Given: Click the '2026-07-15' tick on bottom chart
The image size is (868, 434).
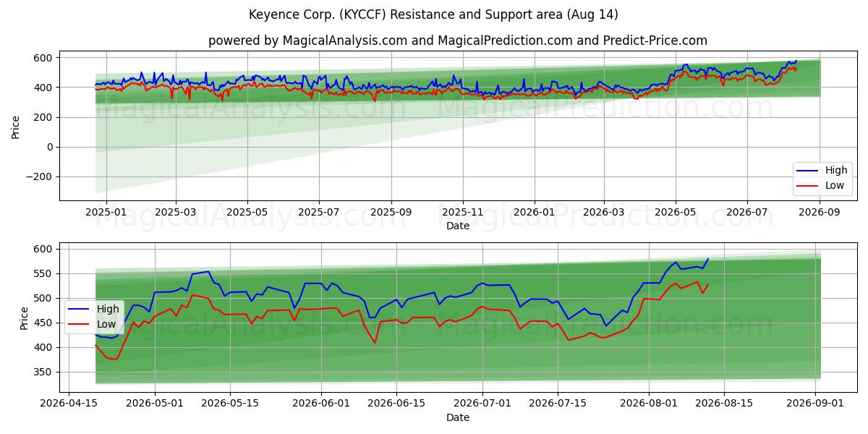Looking at the screenshot, I should (x=558, y=404).
